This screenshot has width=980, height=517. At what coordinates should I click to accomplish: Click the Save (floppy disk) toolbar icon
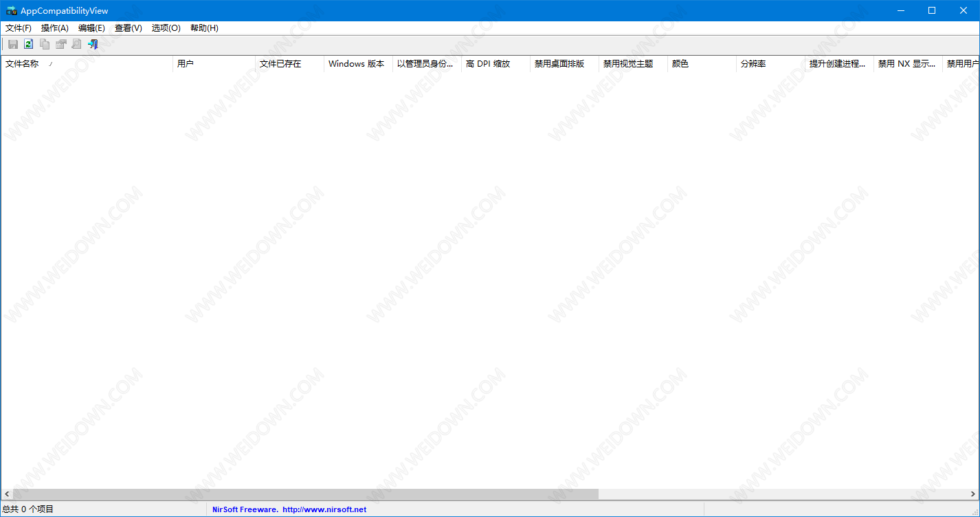(13, 44)
